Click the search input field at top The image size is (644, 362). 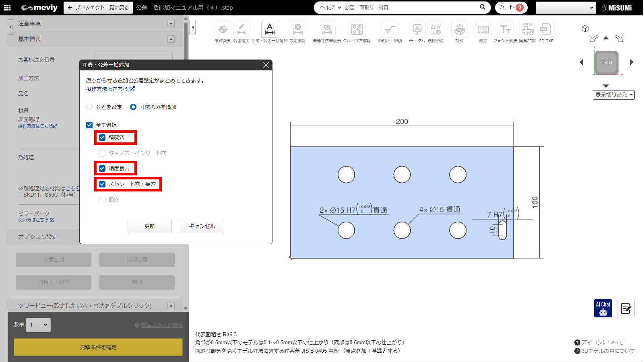tap(411, 8)
